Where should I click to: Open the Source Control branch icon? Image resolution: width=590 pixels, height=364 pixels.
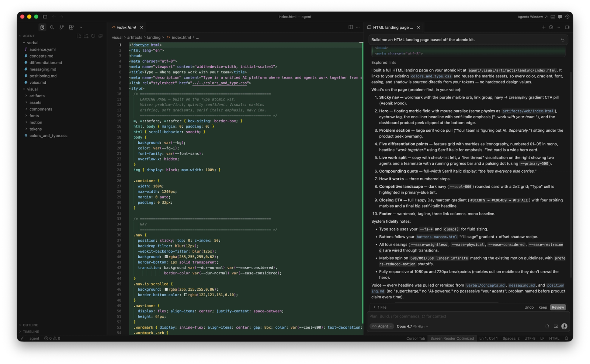pyautogui.click(x=62, y=27)
